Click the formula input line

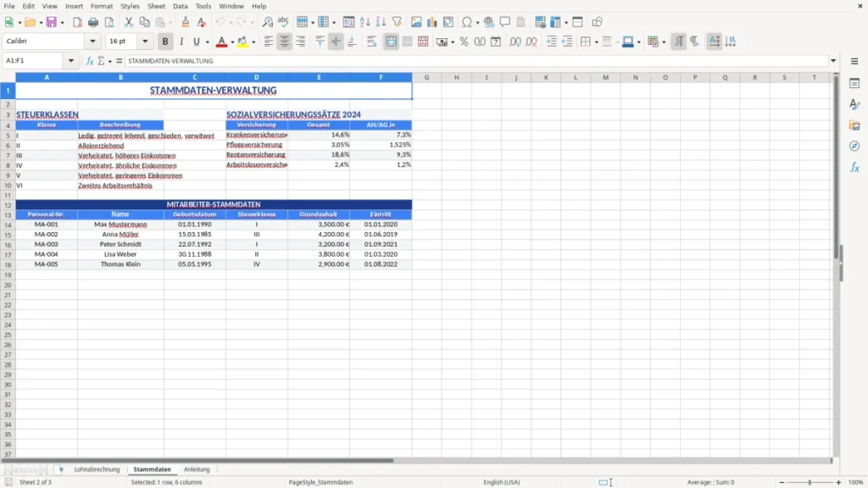[x=476, y=61]
